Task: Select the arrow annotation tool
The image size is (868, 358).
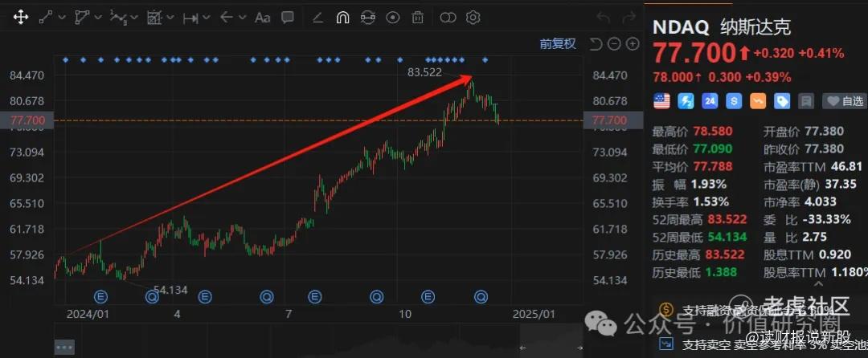Action: 226,18
